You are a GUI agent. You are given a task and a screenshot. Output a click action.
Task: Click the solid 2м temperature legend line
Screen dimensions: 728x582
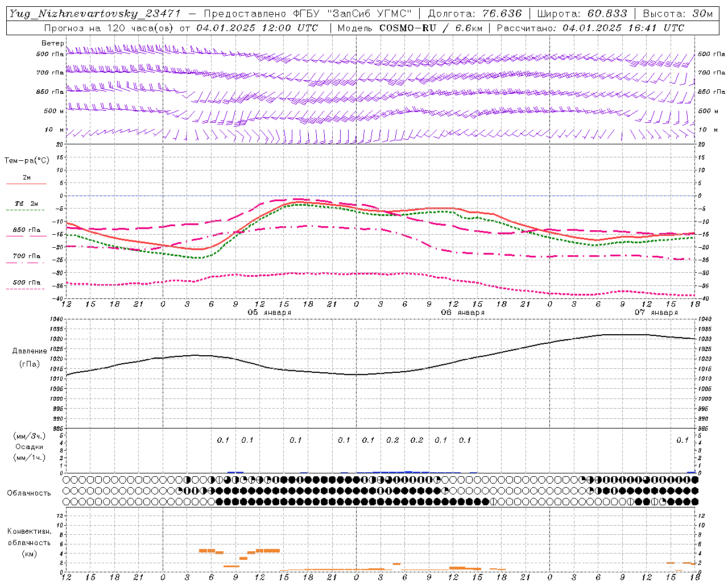click(26, 184)
